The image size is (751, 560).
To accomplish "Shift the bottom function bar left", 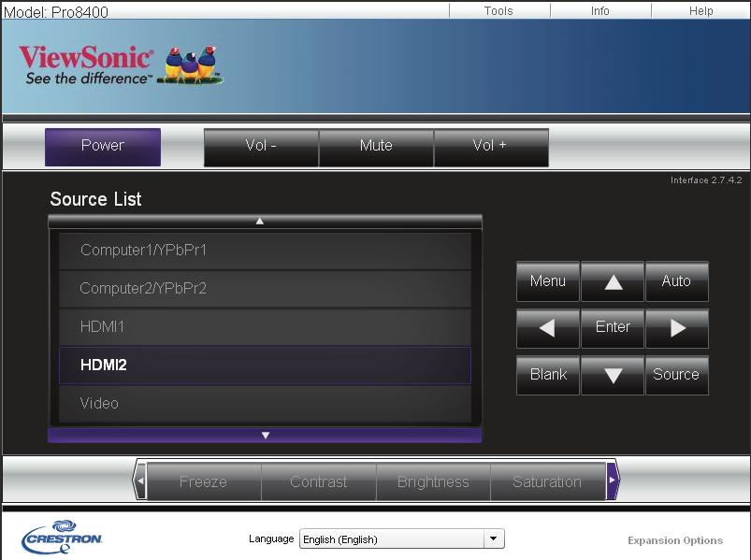I will pos(140,481).
